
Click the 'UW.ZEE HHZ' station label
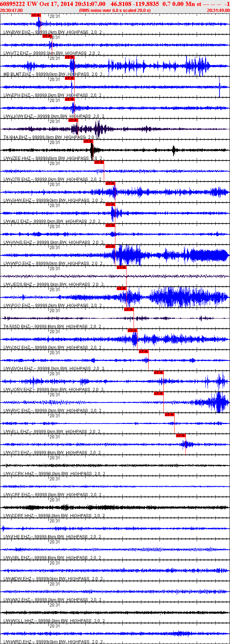(x=17, y=158)
